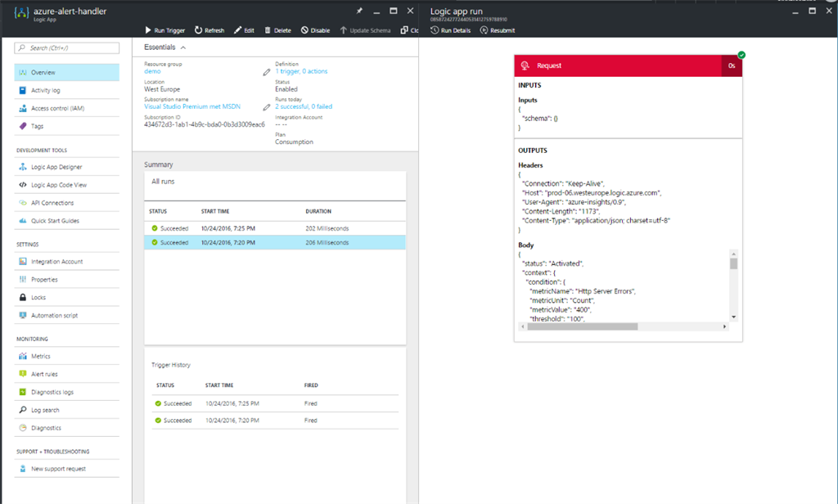Image resolution: width=838 pixels, height=504 pixels.
Task: Open the '2 successful, 0 failed' link
Action: click(x=303, y=106)
